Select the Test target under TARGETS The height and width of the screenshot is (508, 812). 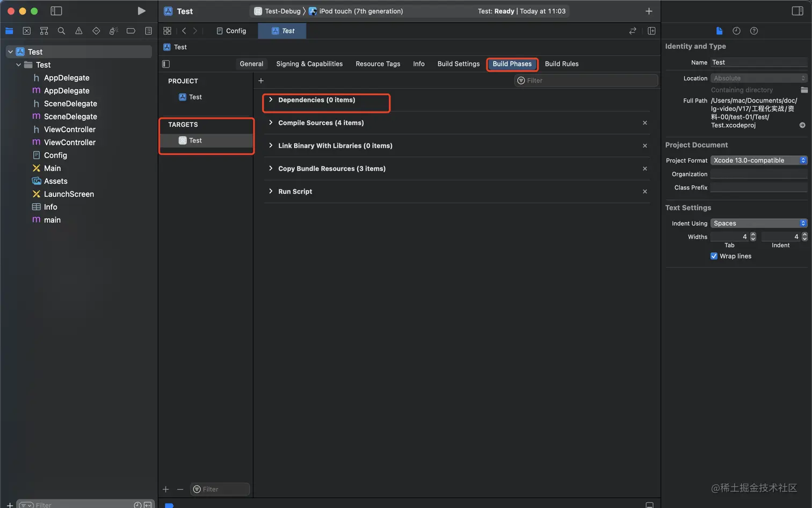click(206, 140)
